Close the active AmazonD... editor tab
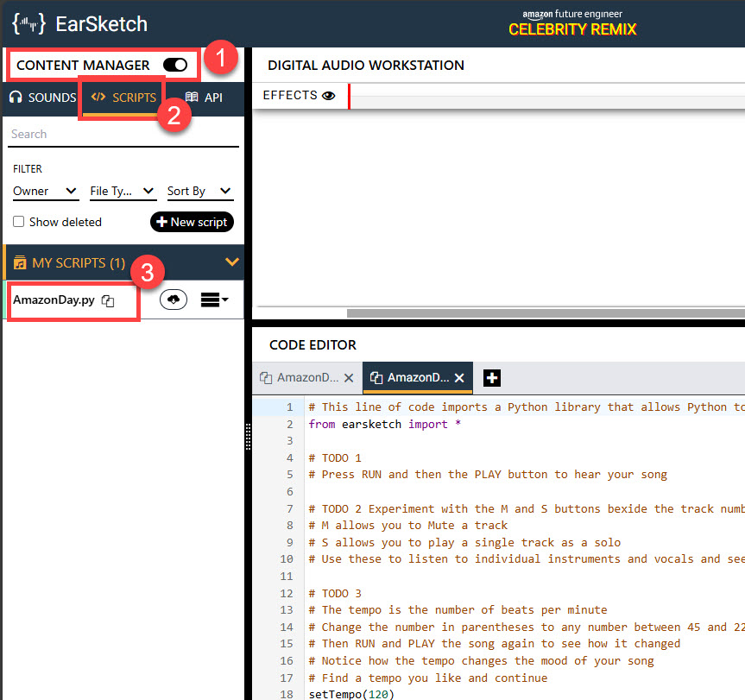This screenshot has width=745, height=700. click(x=459, y=378)
